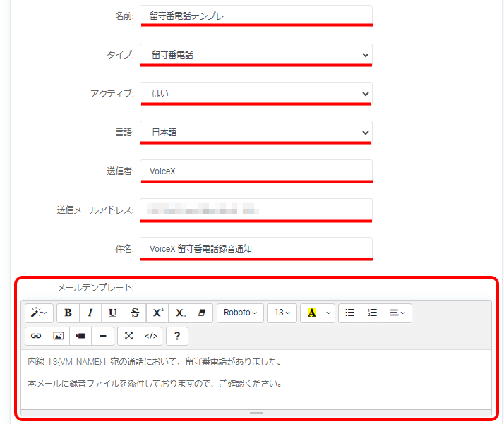
Task: Open the font size 13 dropdown
Action: [x=282, y=313]
